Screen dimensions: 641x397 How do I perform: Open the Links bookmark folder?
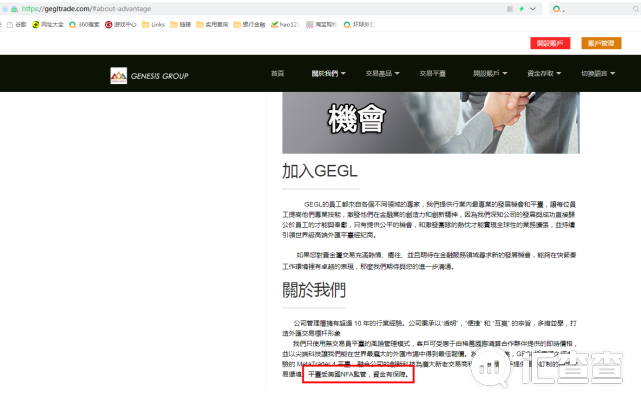pyautogui.click(x=153, y=25)
